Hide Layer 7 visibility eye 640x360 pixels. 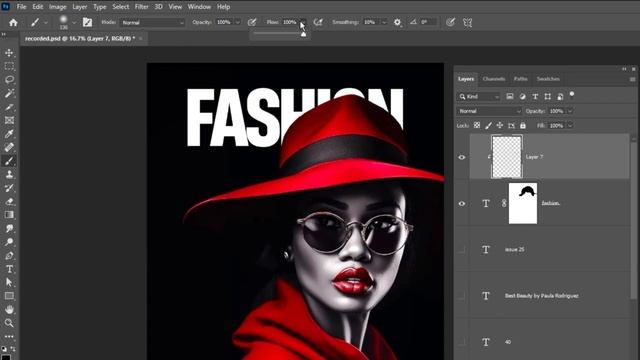[x=462, y=157]
